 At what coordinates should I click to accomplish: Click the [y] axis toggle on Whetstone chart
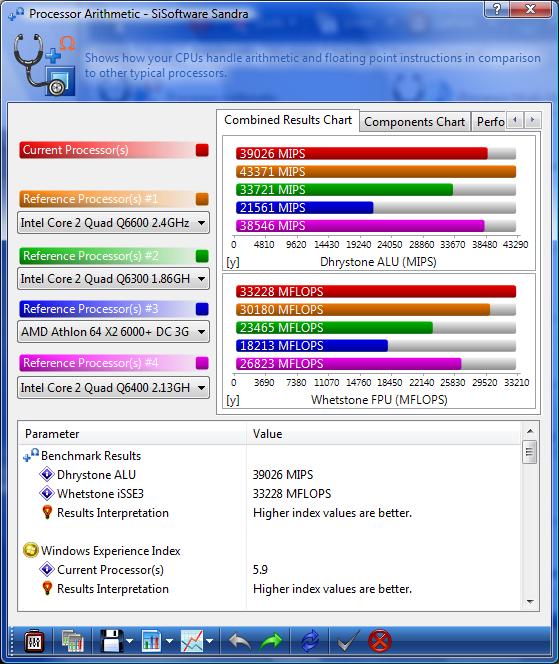[233, 400]
